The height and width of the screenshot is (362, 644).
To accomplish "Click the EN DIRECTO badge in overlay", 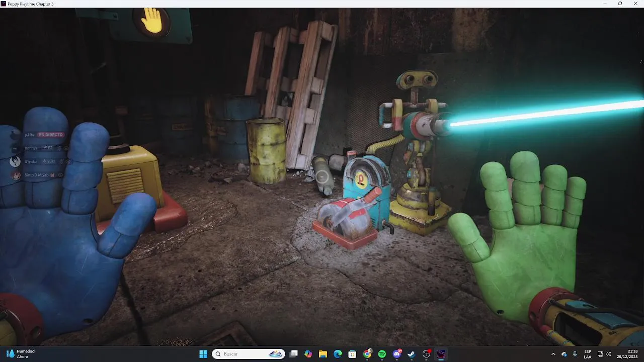I will pyautogui.click(x=51, y=135).
